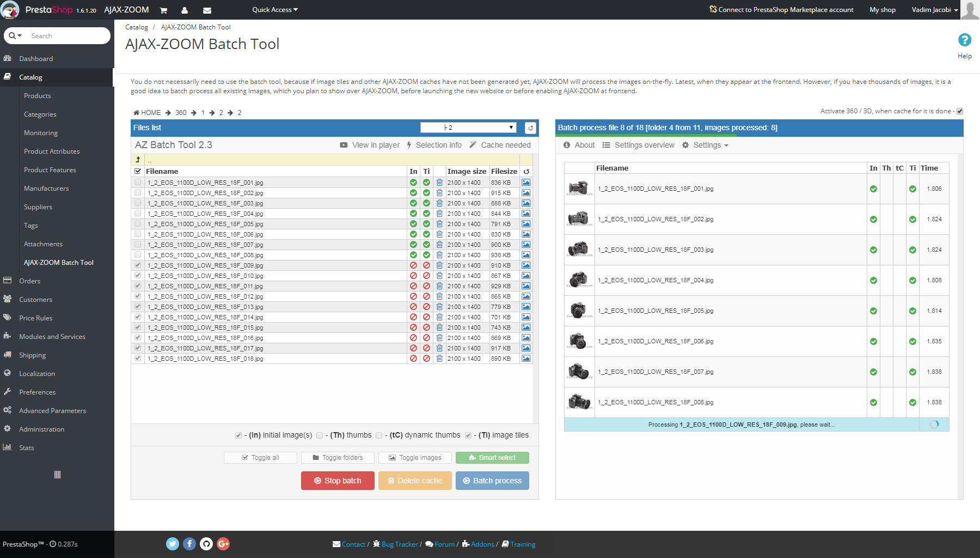This screenshot has width=980, height=558.
Task: Open View in player link
Action: tap(370, 145)
